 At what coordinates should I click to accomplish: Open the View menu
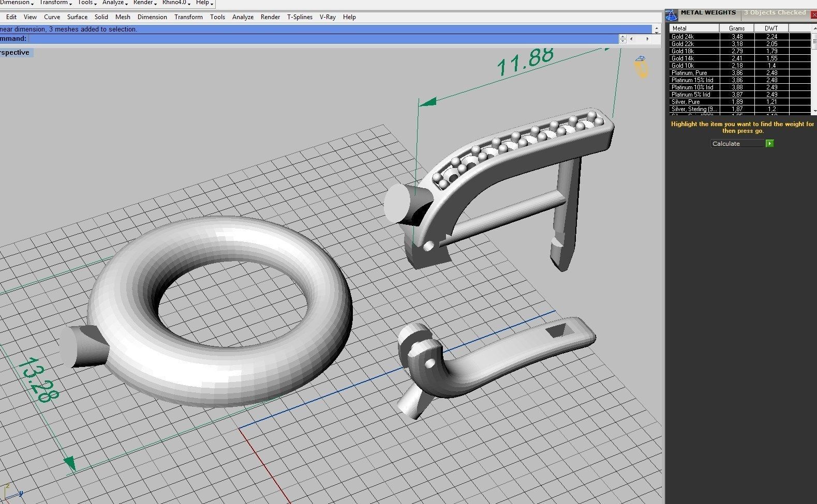pyautogui.click(x=30, y=17)
